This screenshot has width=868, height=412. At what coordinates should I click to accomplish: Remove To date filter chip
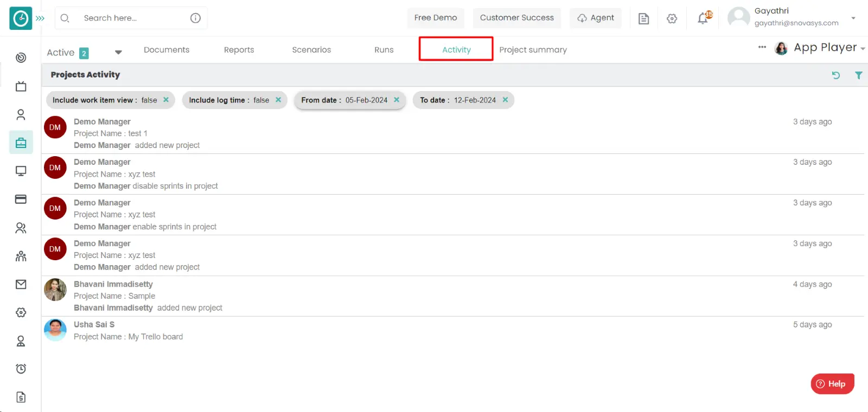pos(505,100)
